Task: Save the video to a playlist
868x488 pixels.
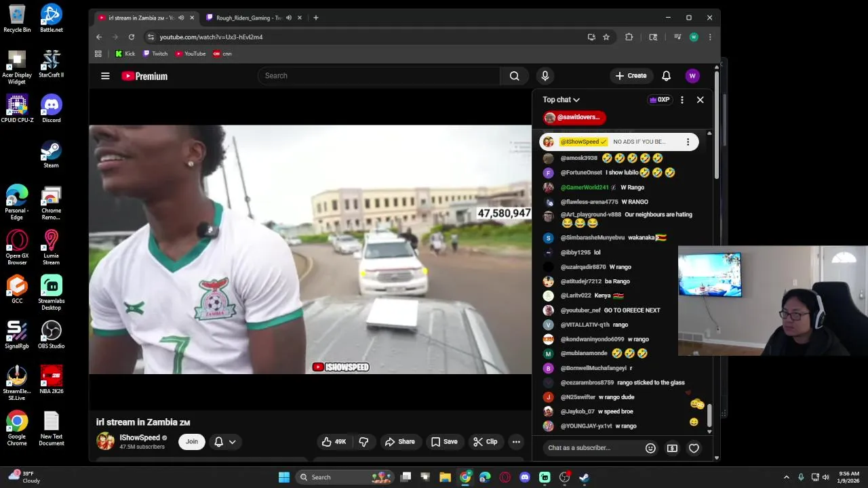Action: (x=444, y=442)
